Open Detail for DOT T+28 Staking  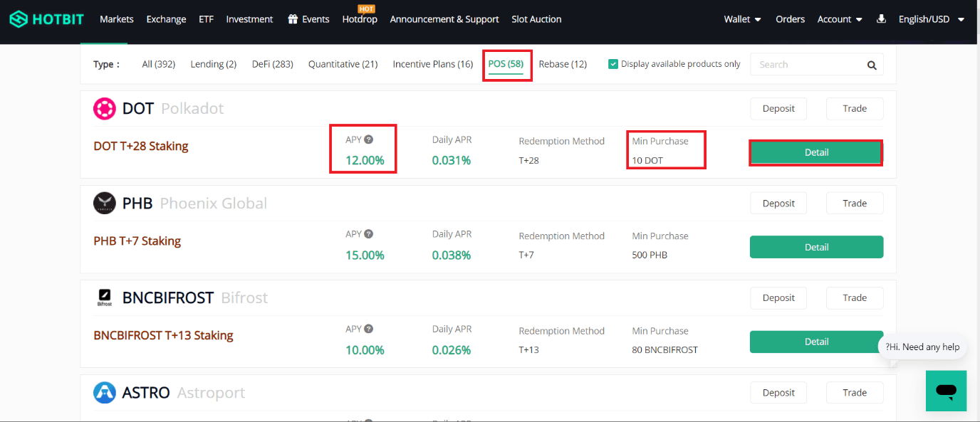tap(816, 152)
